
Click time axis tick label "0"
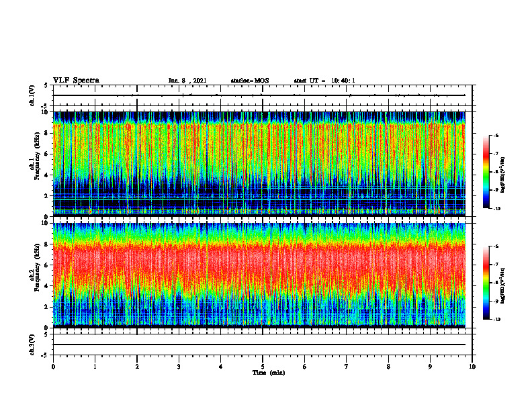pos(53,367)
